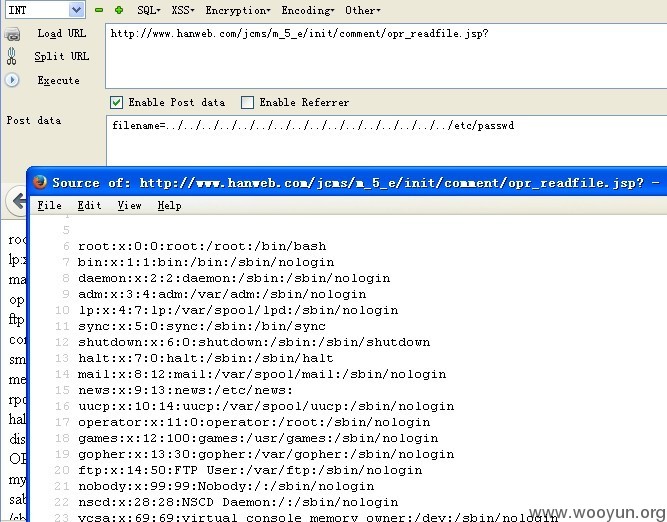
Task: Click the Split URL button label
Action: click(x=62, y=56)
